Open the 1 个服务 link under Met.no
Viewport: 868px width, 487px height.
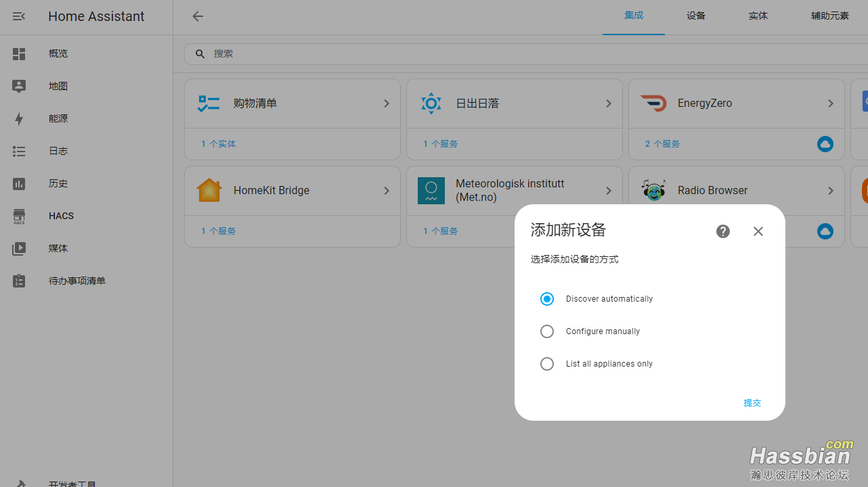coord(441,231)
